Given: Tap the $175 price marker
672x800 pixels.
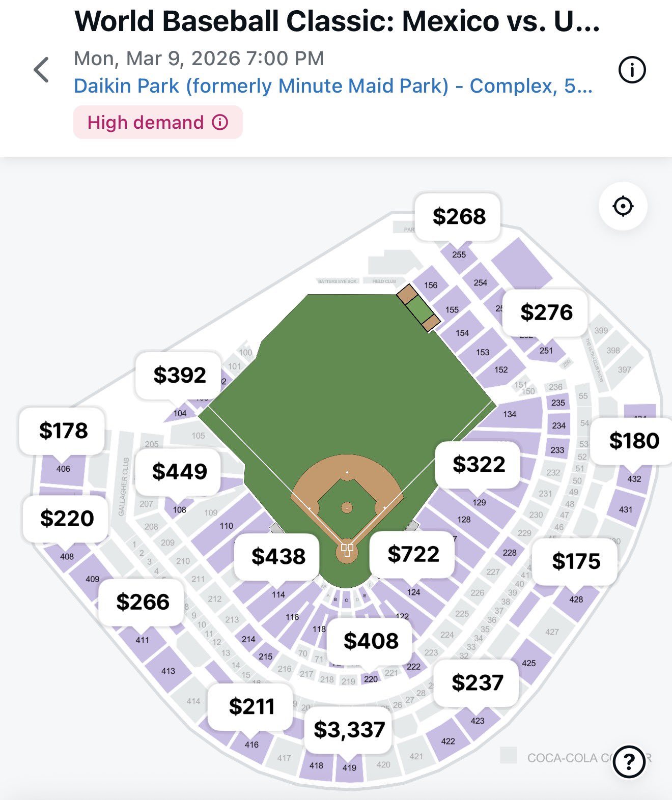Looking at the screenshot, I should [576, 561].
